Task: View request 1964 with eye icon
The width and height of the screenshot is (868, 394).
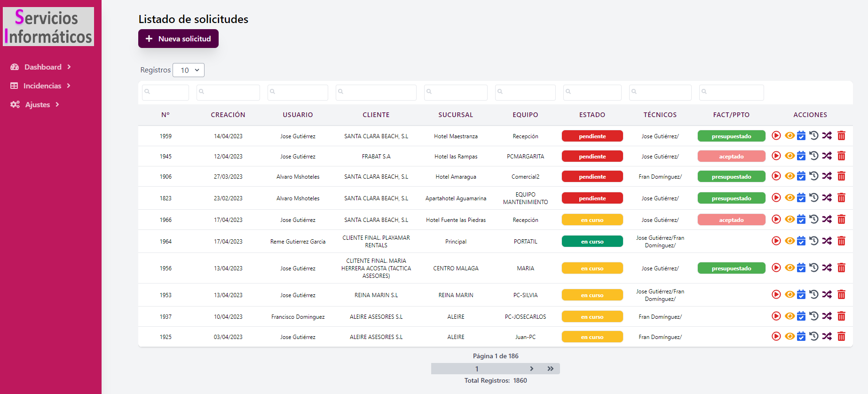Action: coord(790,241)
